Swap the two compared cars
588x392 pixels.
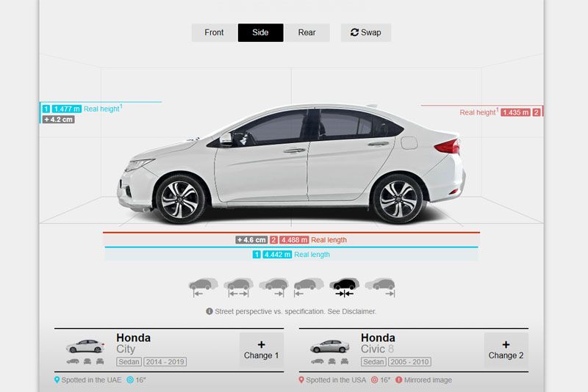[366, 33]
